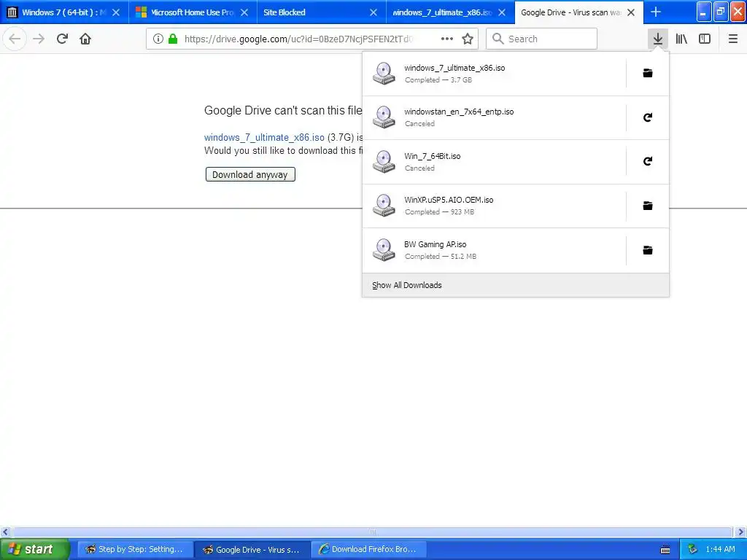Focus the Search box in toolbar
The height and width of the screenshot is (560, 747).
tap(542, 39)
